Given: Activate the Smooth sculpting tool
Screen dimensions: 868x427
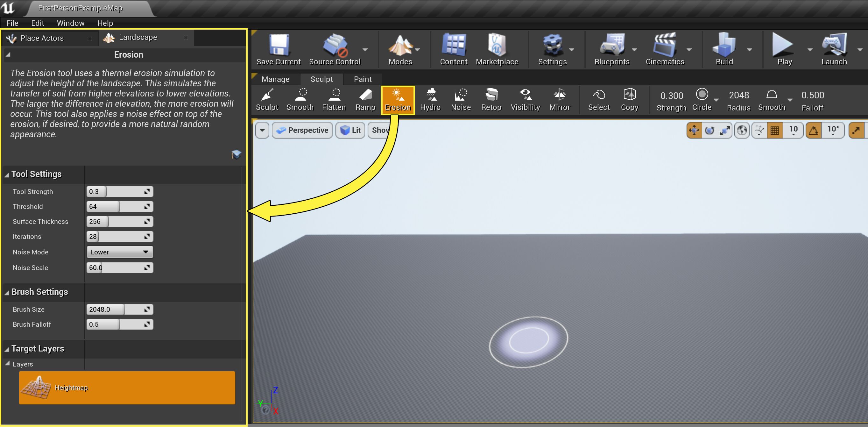Looking at the screenshot, I should click(x=300, y=99).
